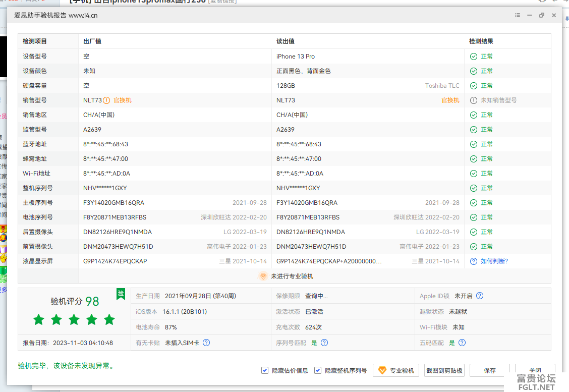Viewport: 569px width, 392px height.
Task: Minimize the 爱思助手验机报告 window
Action: pos(530,15)
